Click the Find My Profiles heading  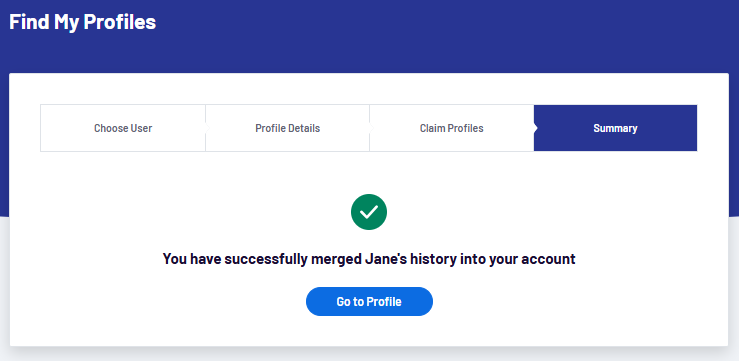tap(82, 22)
